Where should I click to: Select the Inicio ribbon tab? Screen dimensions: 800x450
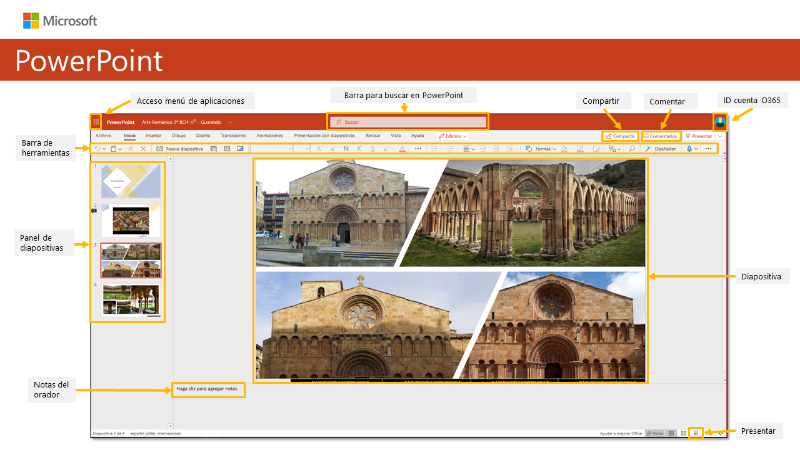[130, 136]
